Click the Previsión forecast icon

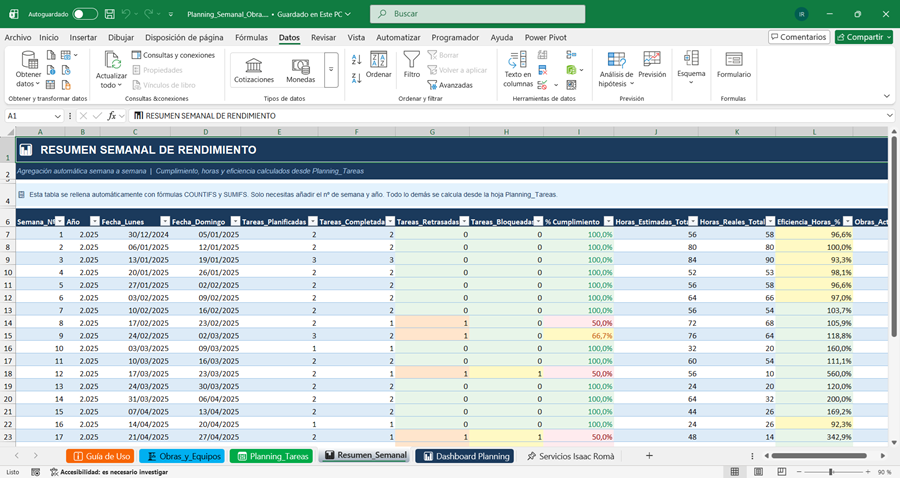click(652, 59)
